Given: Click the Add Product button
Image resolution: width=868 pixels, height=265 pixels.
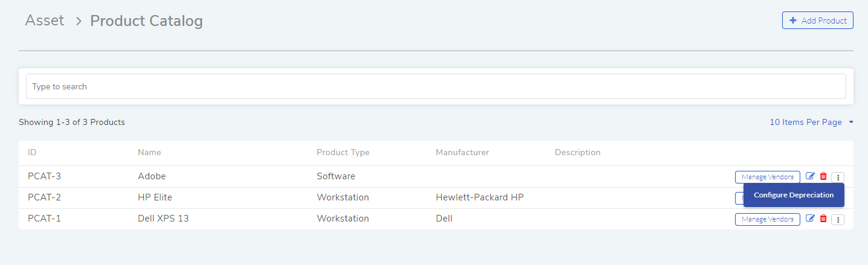Looking at the screenshot, I should [x=817, y=21].
